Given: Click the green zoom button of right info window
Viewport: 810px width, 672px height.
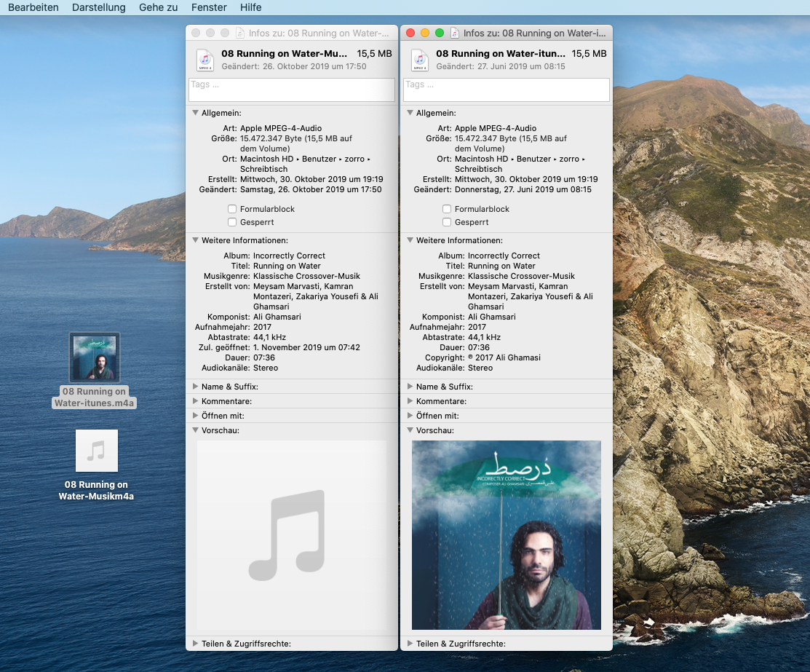Looking at the screenshot, I should 439,33.
